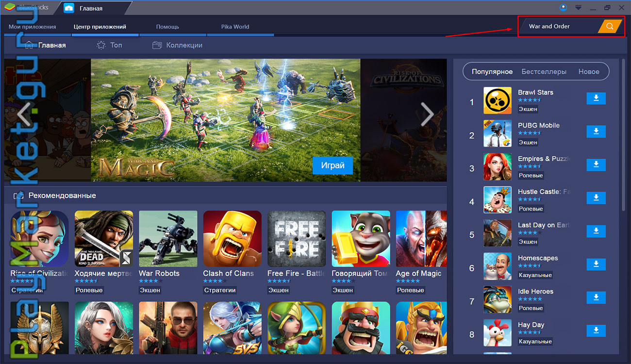Image resolution: width=631 pixels, height=364 pixels.
Task: Open the title bar dropdown triangle menu
Action: 578,7
